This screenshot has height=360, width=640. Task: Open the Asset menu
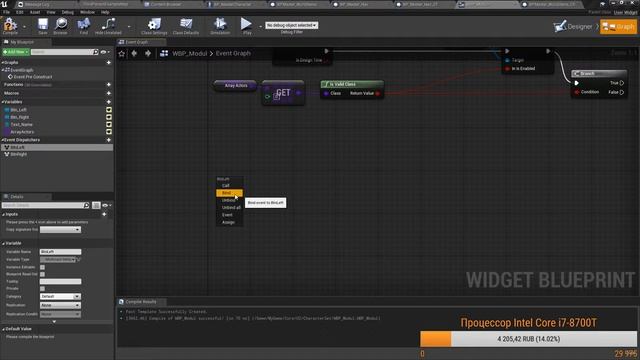click(35, 12)
